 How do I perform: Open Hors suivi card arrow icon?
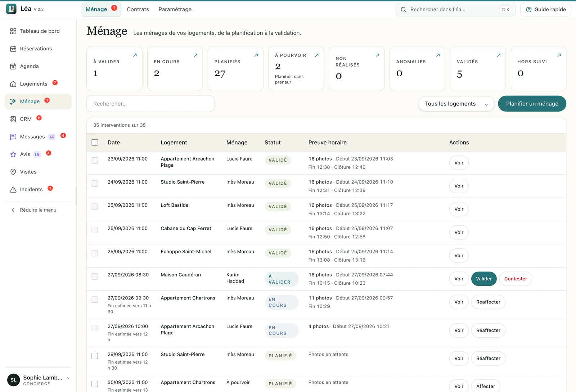pyautogui.click(x=559, y=55)
